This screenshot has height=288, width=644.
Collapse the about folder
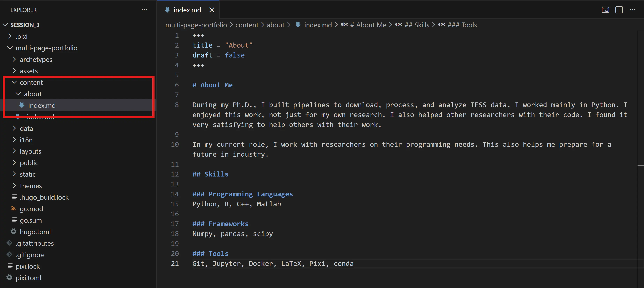pyautogui.click(x=18, y=94)
